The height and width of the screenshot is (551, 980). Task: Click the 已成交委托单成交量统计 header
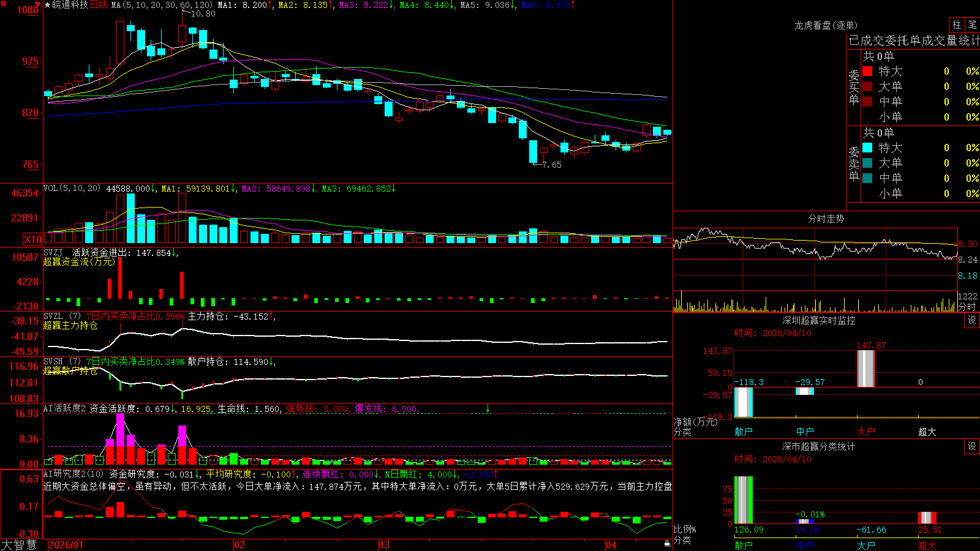coord(914,40)
